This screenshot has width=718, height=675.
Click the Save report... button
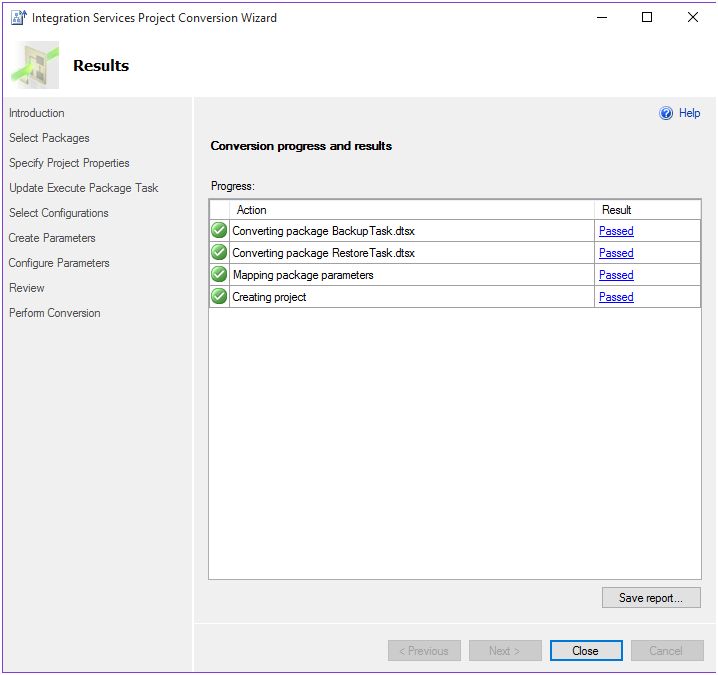click(651, 598)
